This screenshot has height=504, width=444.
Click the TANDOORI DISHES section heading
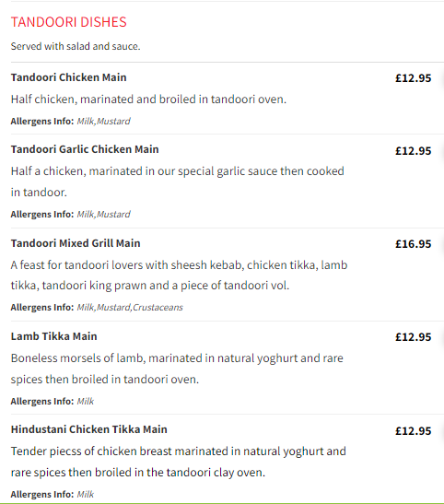pyautogui.click(x=69, y=22)
